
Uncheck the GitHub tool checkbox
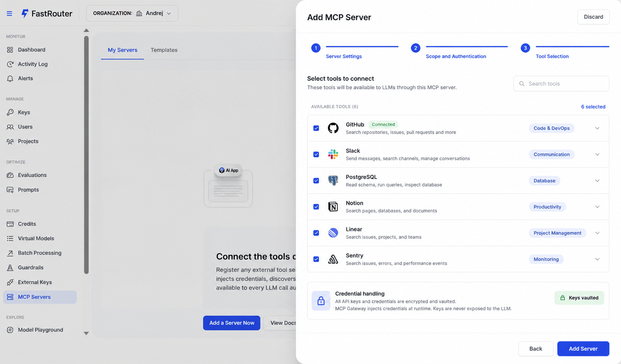pos(316,128)
